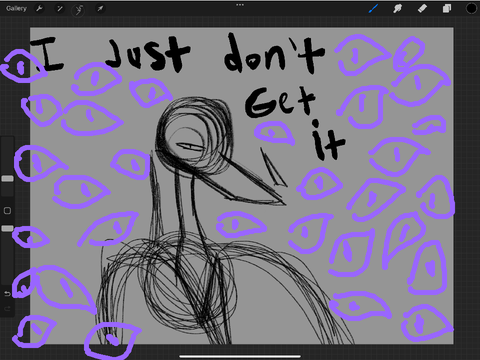Viewport: 480px width, 360px height.
Task: Open the Layers panel
Action: coord(447,8)
